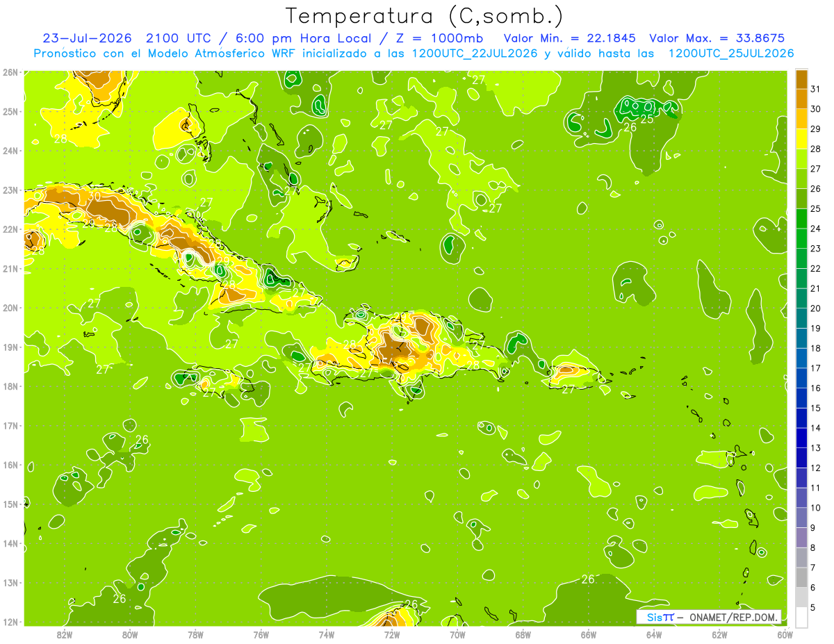Click the "76W" longitude label
The width and height of the screenshot is (834, 644).
click(x=261, y=634)
